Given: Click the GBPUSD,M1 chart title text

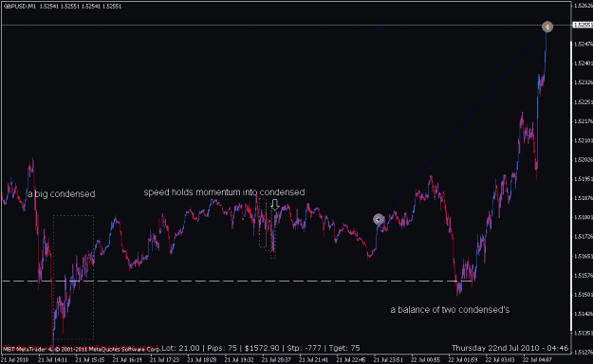Looking at the screenshot, I should [19, 7].
